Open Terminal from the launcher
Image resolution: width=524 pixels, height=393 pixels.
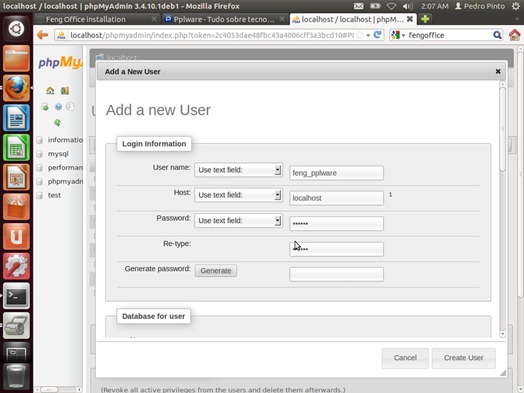tap(16, 296)
